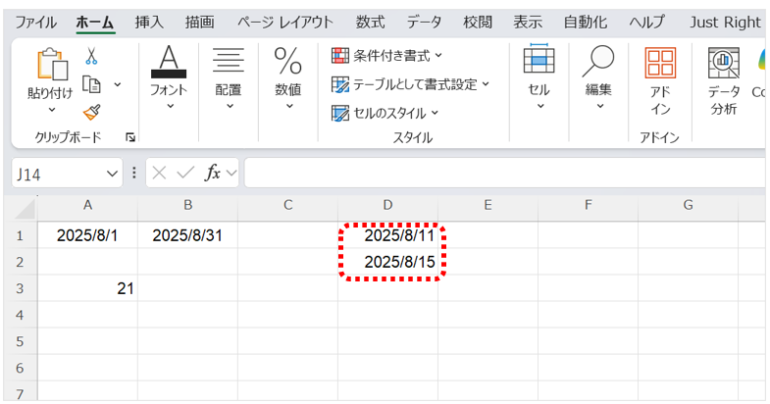Open the clipboard dialog launcher
Image resolution: width=770 pixels, height=404 pixels.
130,137
